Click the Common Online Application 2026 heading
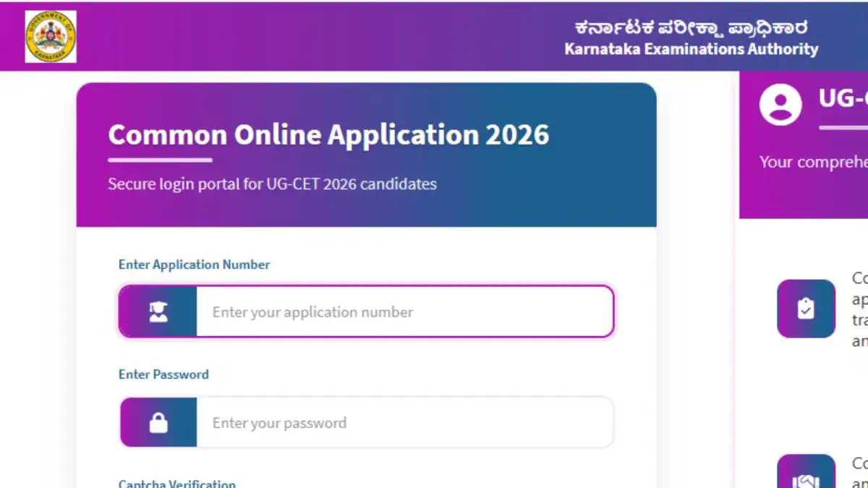868x488 pixels. pos(329,134)
